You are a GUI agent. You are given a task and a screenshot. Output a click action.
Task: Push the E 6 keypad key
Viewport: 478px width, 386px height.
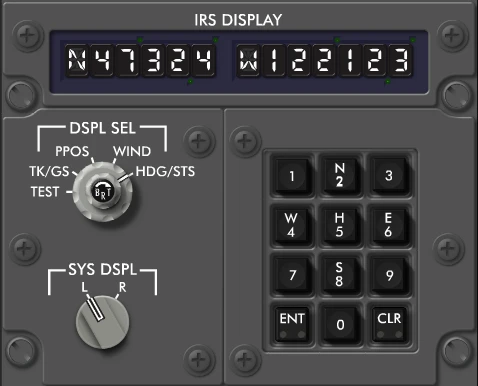point(389,225)
